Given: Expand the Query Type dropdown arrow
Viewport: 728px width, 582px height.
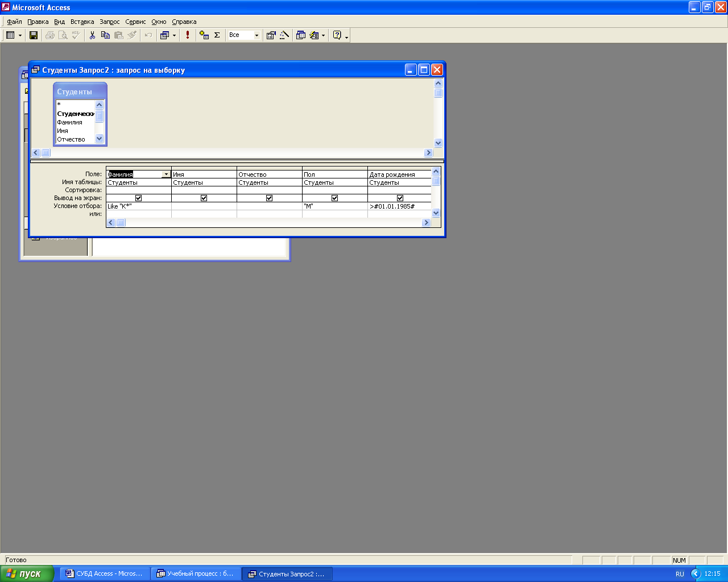Looking at the screenshot, I should tap(174, 35).
